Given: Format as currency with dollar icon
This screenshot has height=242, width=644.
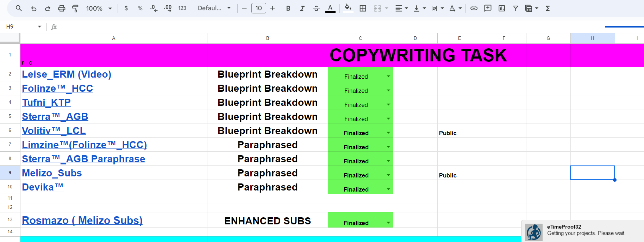Looking at the screenshot, I should pos(126,8).
